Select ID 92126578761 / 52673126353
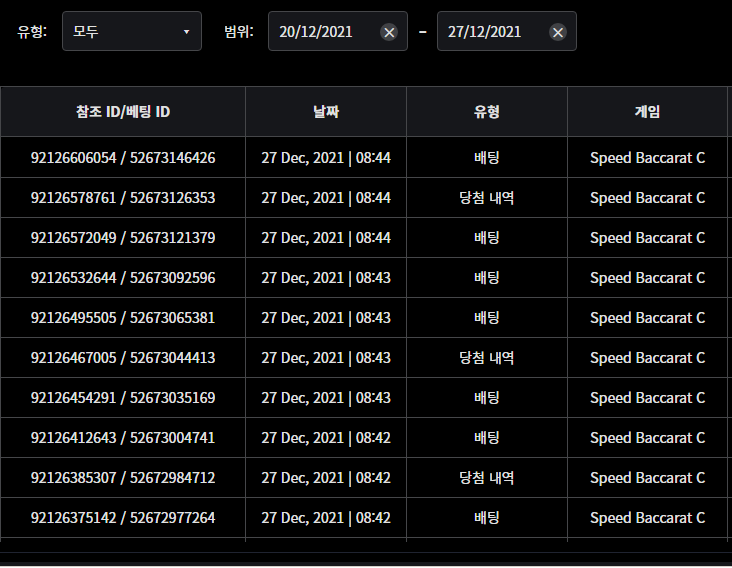Viewport: 732px width, 568px height. (123, 198)
